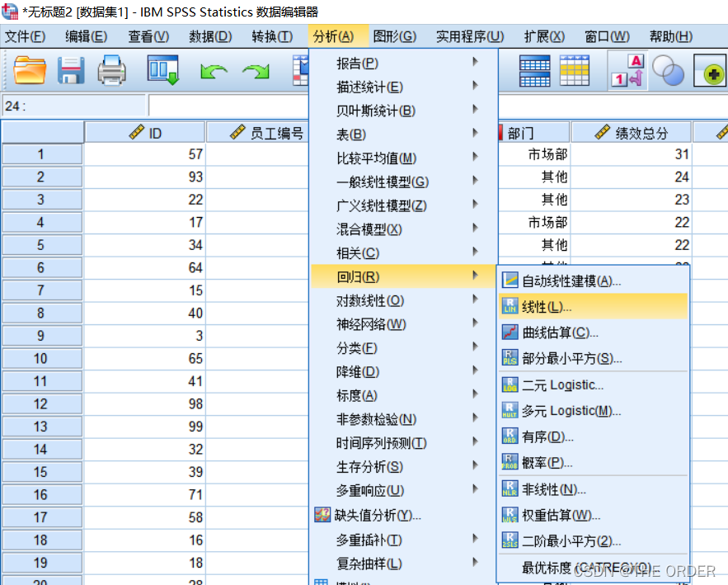The image size is (728, 585).
Task: Open the 实用程序(U) menu
Action: 470,36
